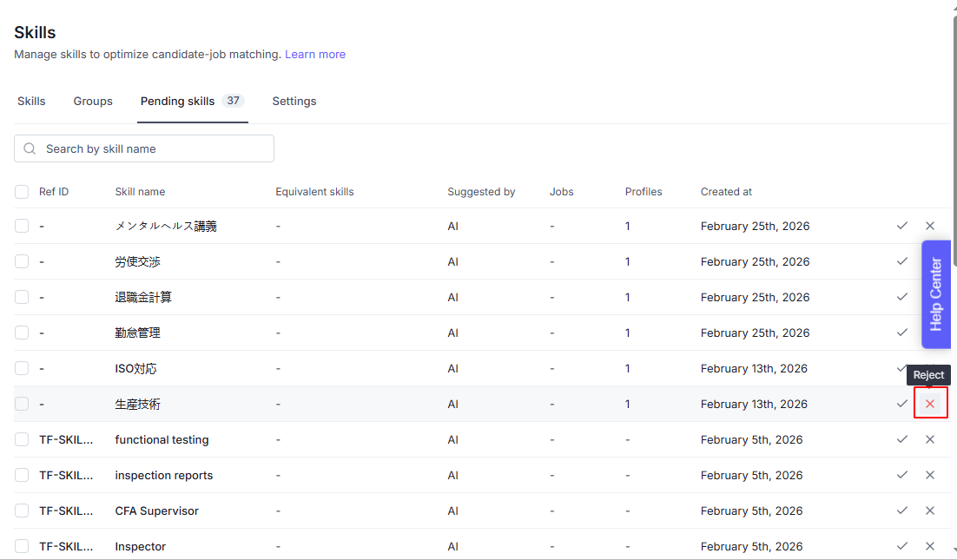Open the Learn more link

coord(315,55)
